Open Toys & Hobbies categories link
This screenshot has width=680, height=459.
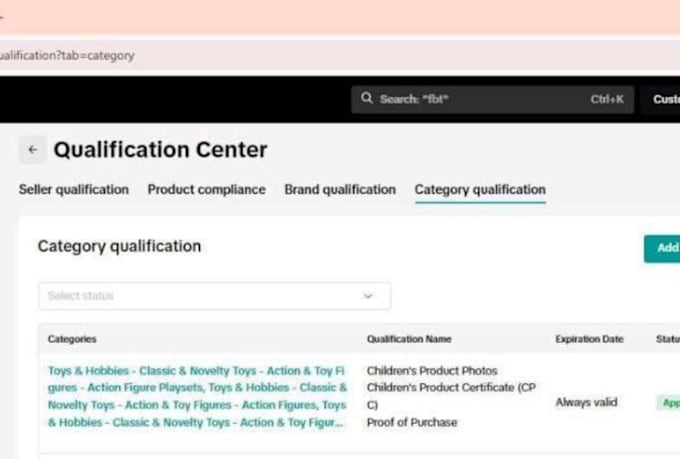click(x=197, y=396)
